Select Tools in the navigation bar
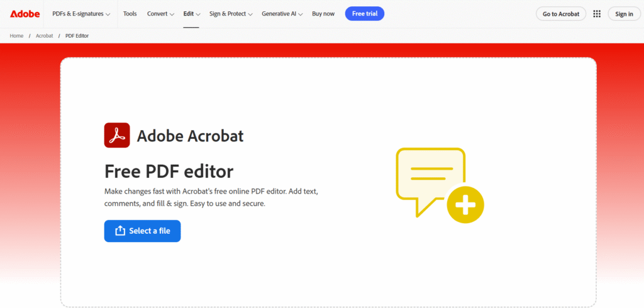 coord(130,14)
